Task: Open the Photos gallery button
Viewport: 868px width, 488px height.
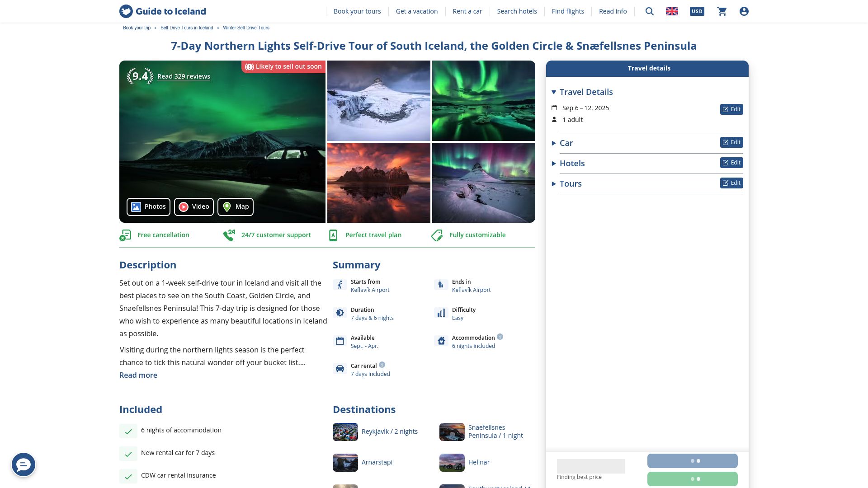Action: tap(148, 207)
